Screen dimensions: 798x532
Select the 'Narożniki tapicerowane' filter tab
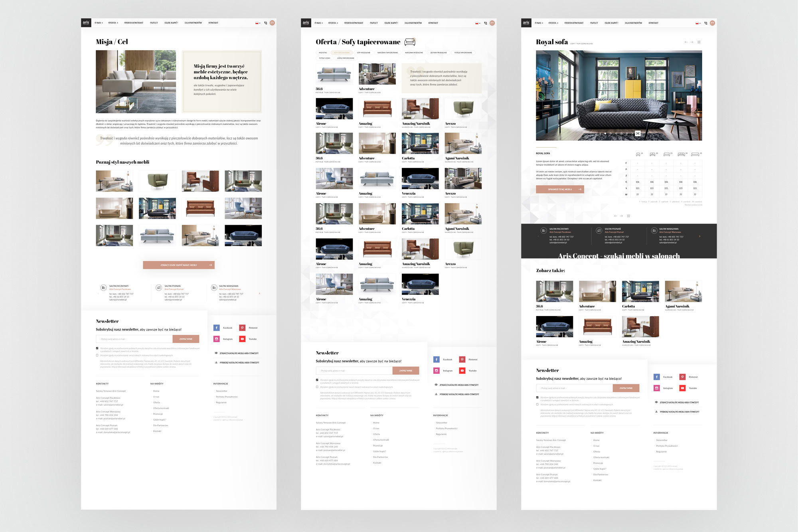[x=387, y=53]
